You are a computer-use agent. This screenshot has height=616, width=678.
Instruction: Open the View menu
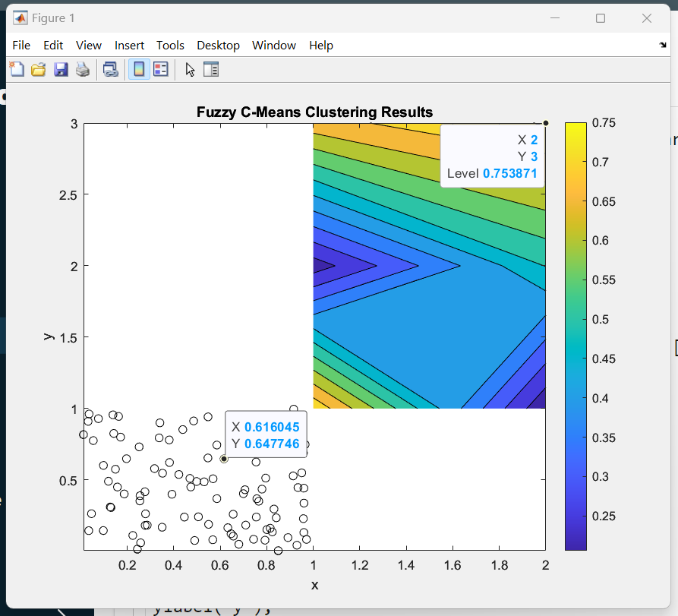point(89,46)
